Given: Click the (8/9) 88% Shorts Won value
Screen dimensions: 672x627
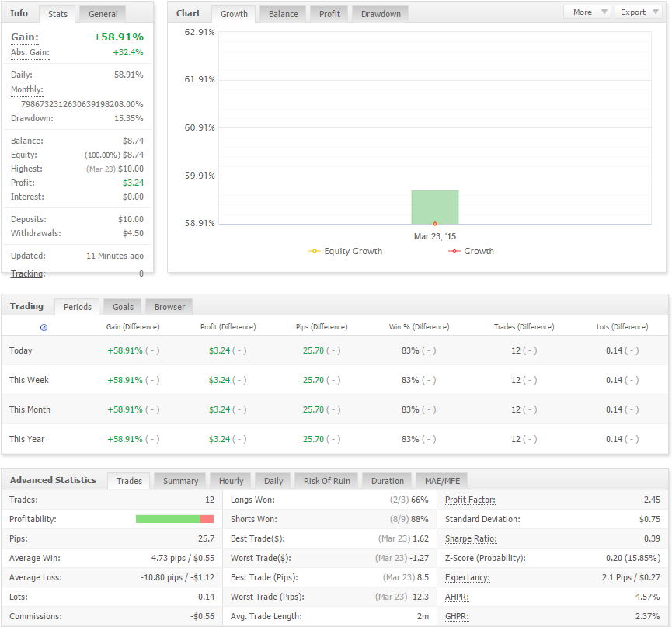Looking at the screenshot, I should pos(409,520).
